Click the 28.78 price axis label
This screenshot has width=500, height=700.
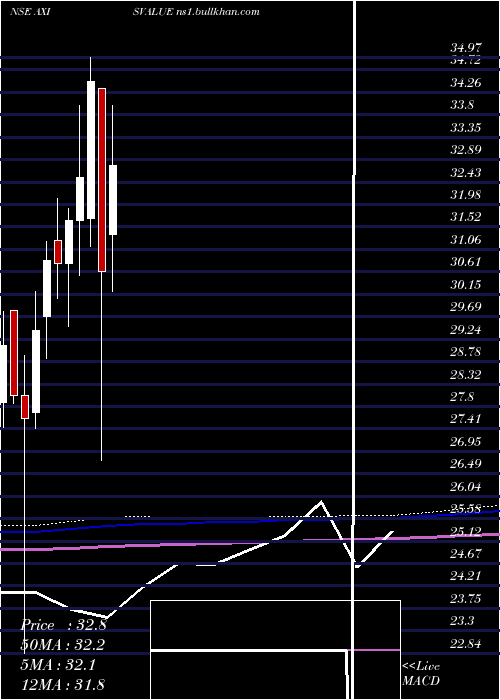466,352
